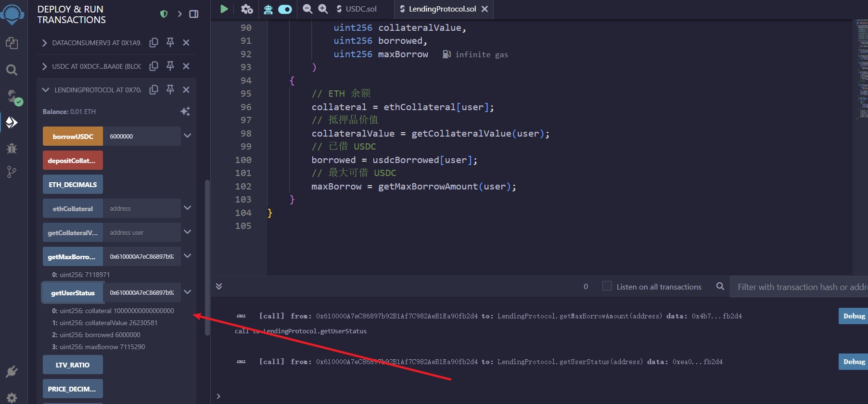Remove the LENDINGPROTOCOL deployed contract
This screenshot has width=868, height=404.
[186, 89]
